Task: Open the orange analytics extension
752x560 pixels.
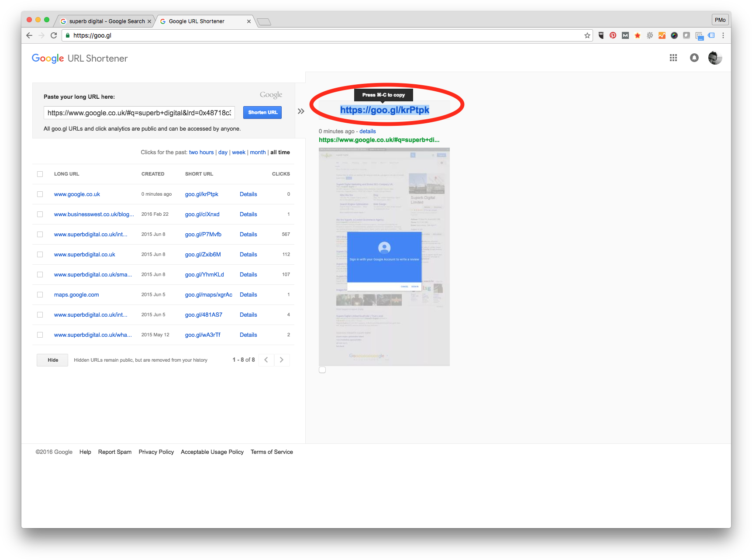Action: tap(662, 35)
